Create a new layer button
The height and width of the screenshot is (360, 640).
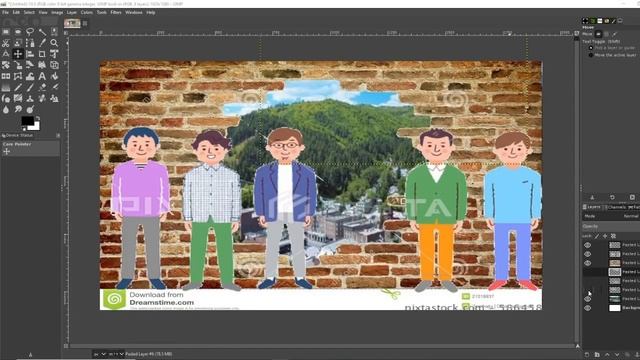coord(587,355)
